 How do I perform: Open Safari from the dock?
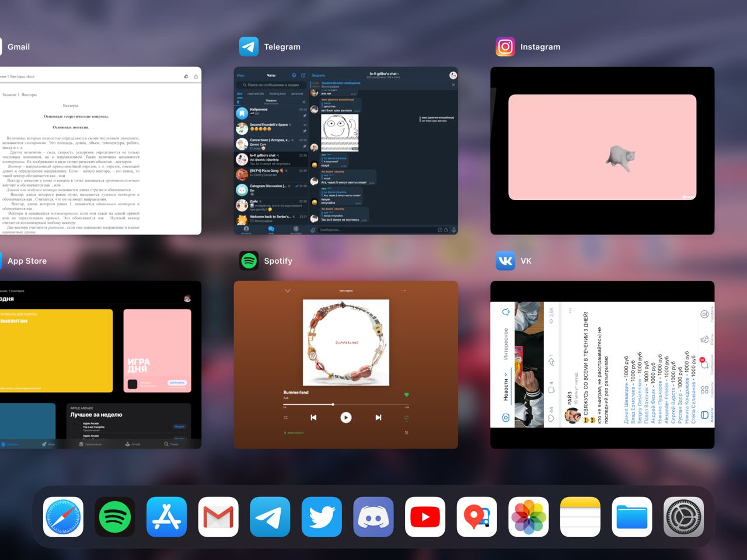click(63, 517)
